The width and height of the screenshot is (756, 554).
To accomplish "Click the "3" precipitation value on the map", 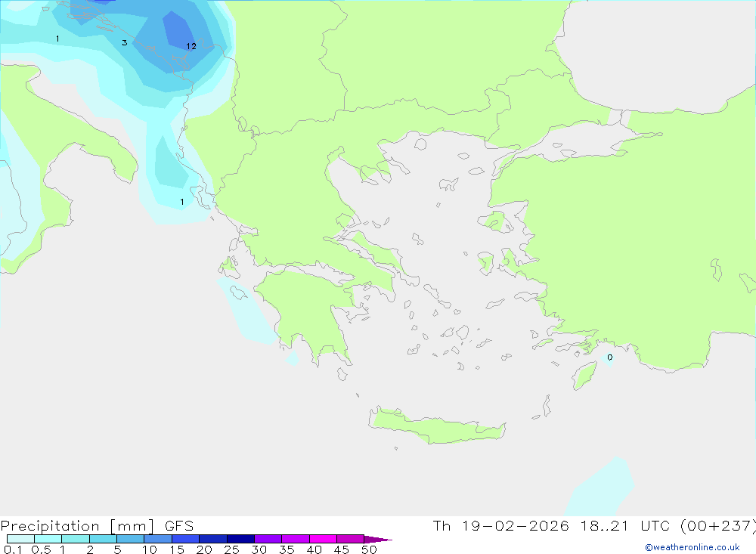I will click(x=125, y=42).
